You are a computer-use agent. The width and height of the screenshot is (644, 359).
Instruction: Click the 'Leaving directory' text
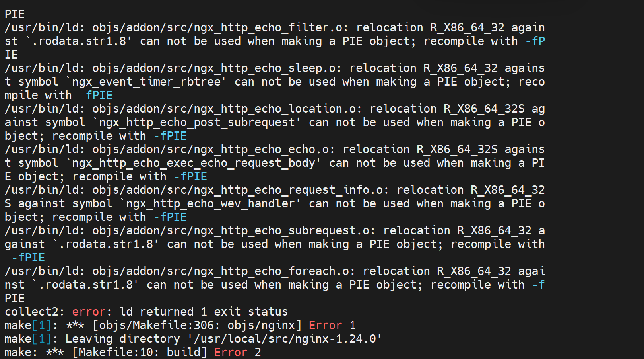(x=122, y=339)
